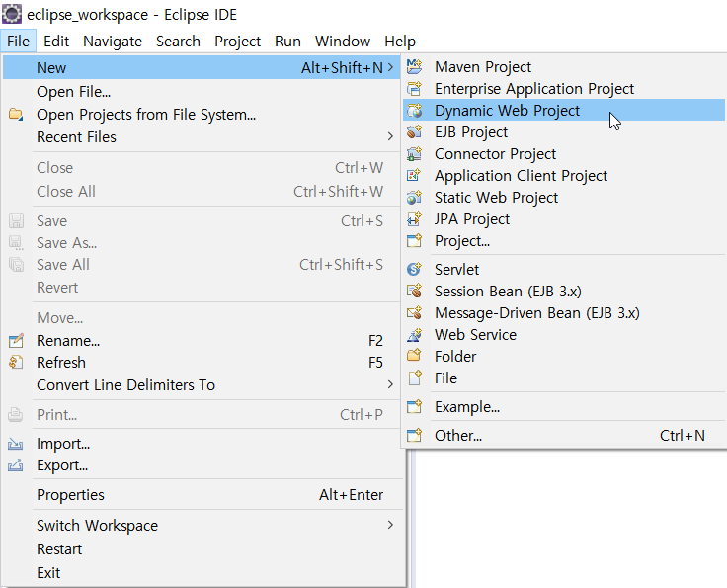Click the Servlet icon

[414, 270]
